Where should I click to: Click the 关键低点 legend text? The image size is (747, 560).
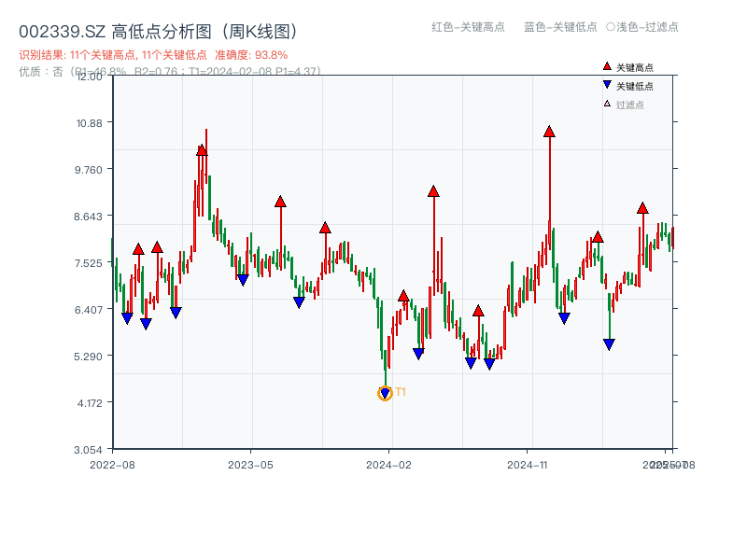tap(635, 86)
